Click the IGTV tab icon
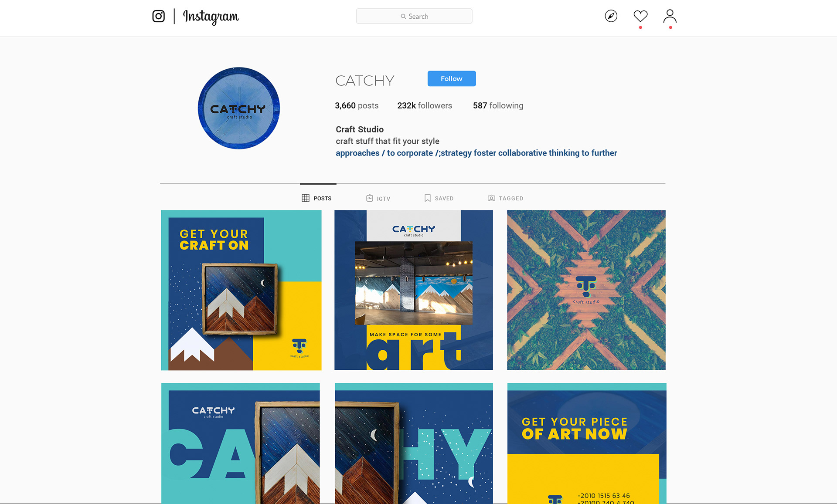Viewport: 837px width, 504px height. (370, 198)
